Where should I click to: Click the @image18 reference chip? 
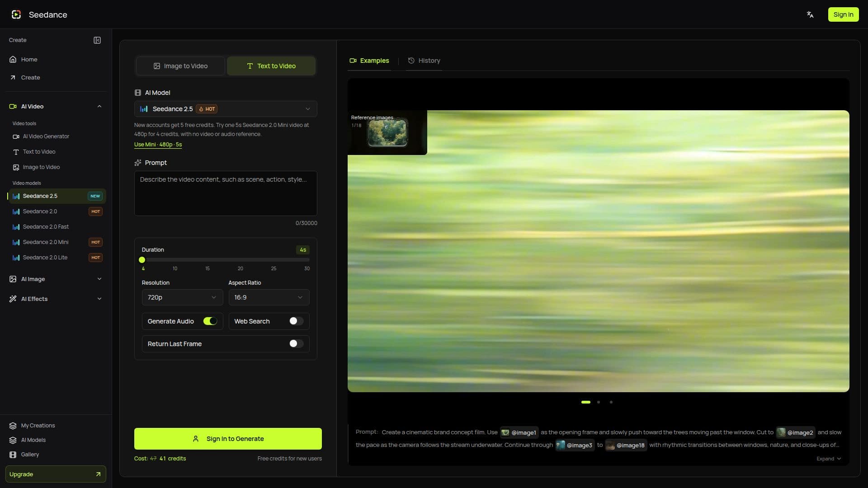click(626, 445)
